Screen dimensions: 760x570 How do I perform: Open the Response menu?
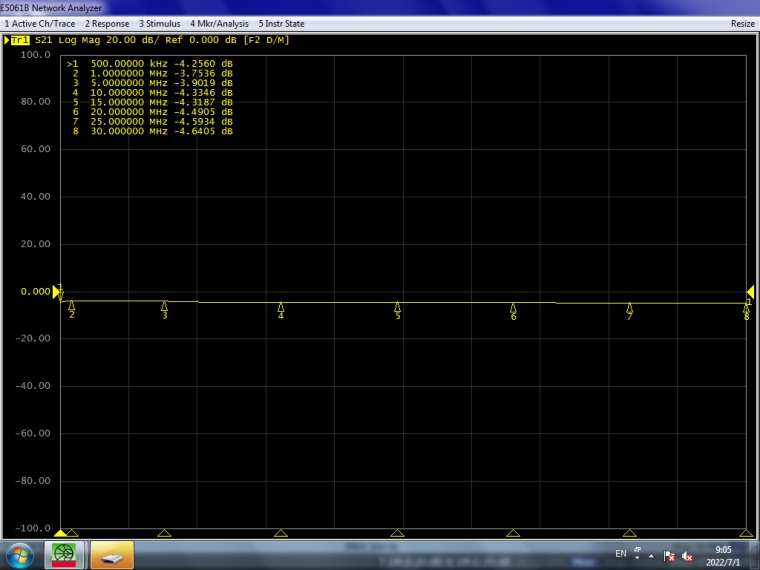point(107,23)
